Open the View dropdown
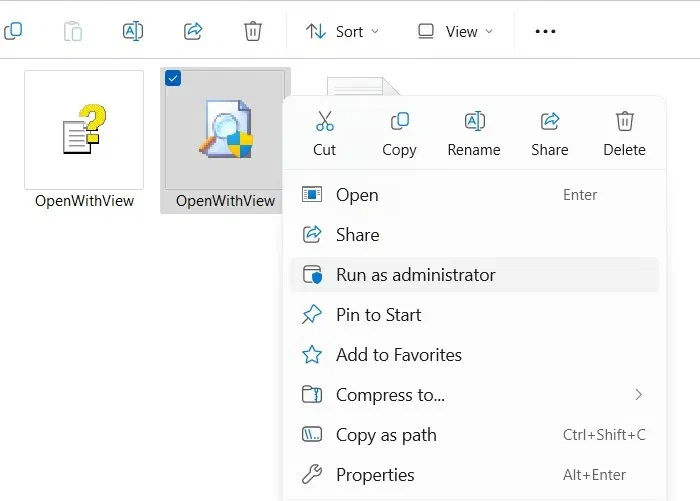 (455, 31)
